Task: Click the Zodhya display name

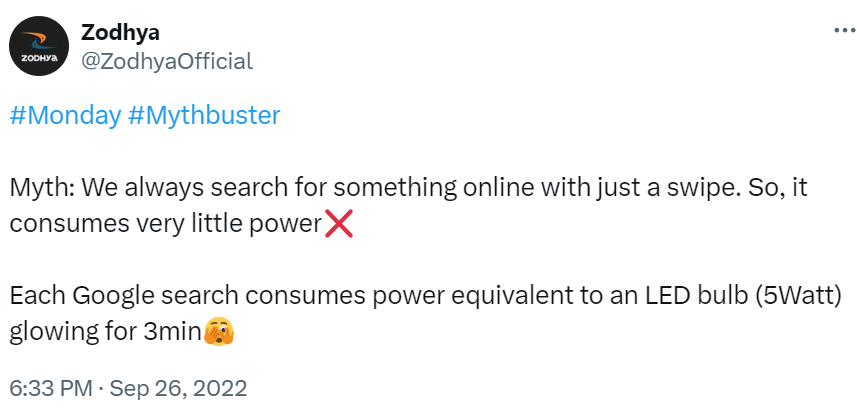Action: [120, 32]
